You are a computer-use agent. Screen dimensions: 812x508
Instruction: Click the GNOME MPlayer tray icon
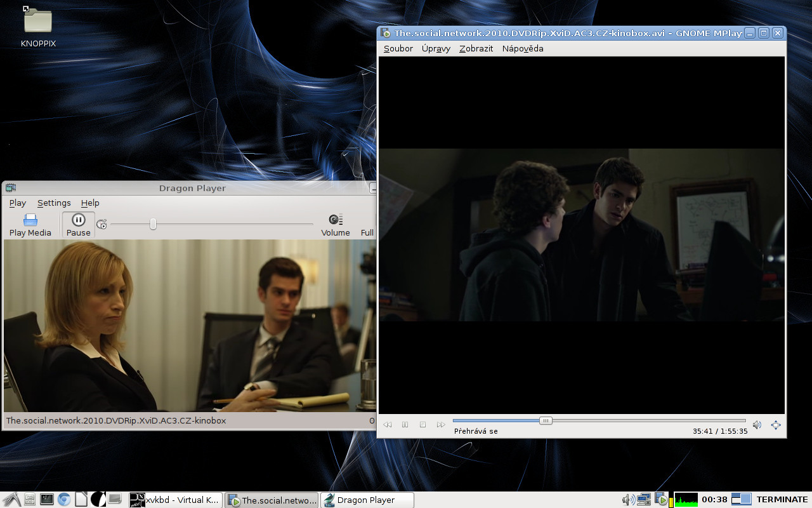point(661,500)
